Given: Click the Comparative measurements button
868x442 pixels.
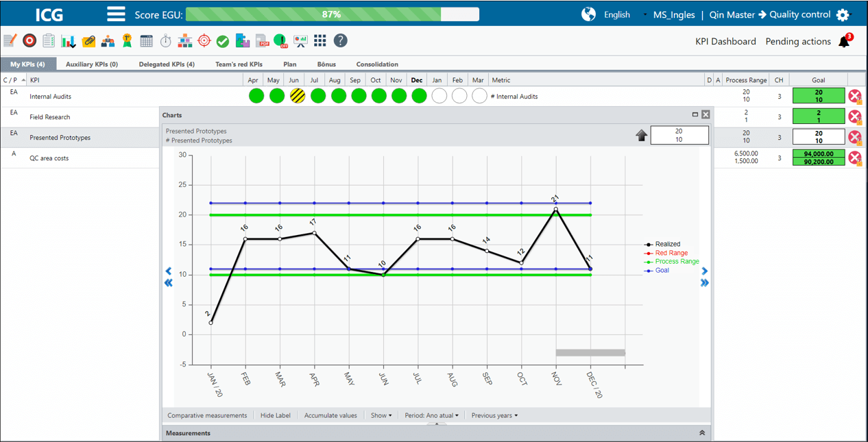Looking at the screenshot, I should coord(207,415).
